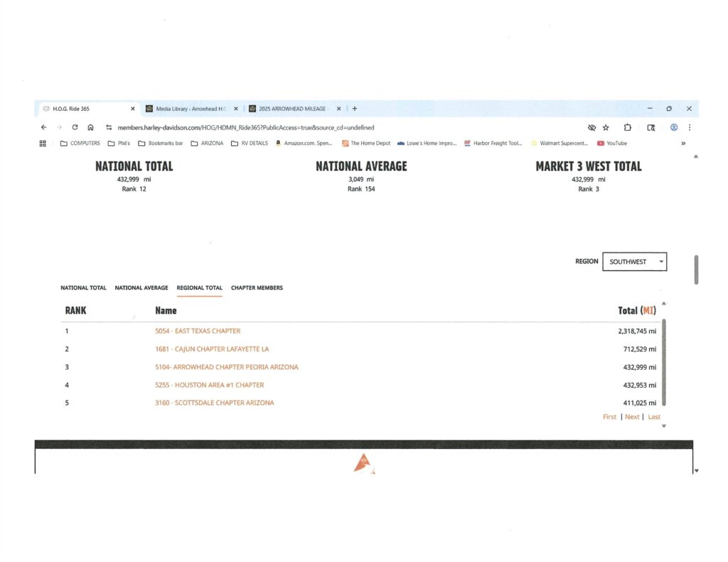The height and width of the screenshot is (562, 728).
Task: Open 1681 Cajun Chapter Lafayette LA link
Action: point(212,349)
